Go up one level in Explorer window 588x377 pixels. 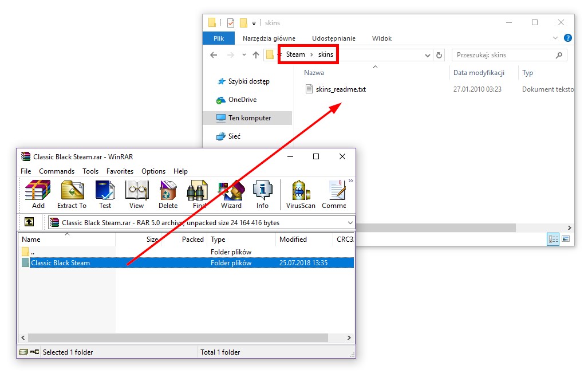(x=256, y=55)
